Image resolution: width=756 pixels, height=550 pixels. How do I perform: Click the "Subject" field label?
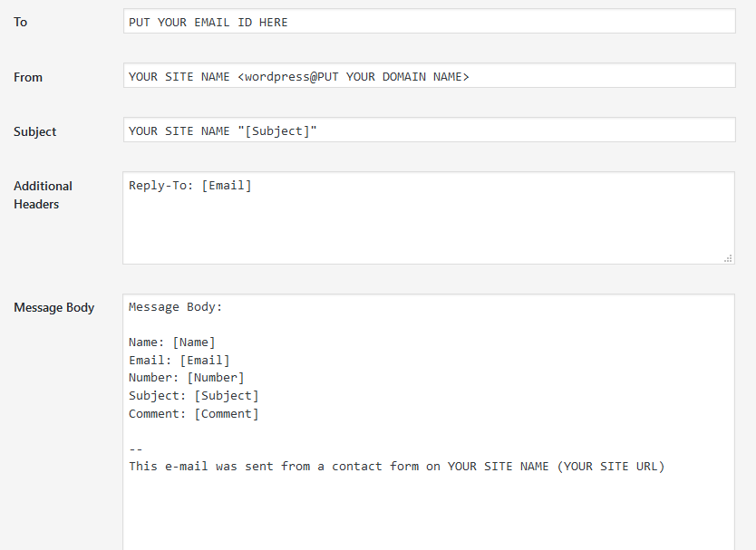tap(35, 131)
